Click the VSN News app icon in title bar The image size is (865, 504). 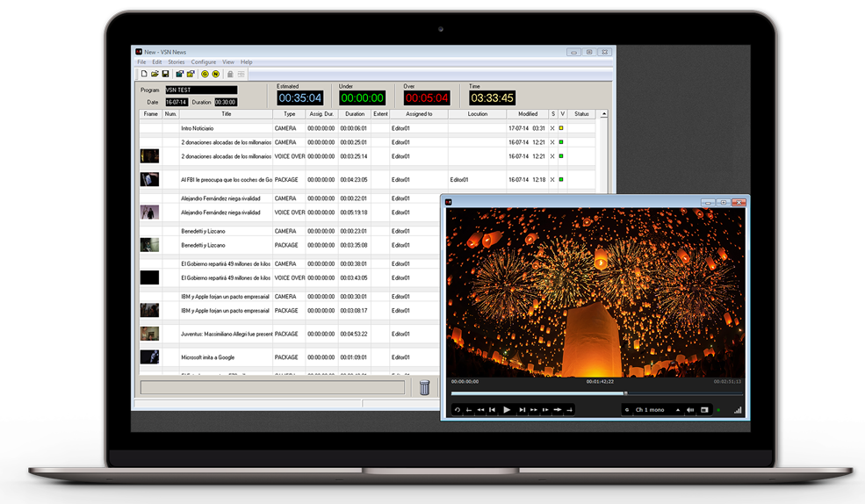coord(139,52)
